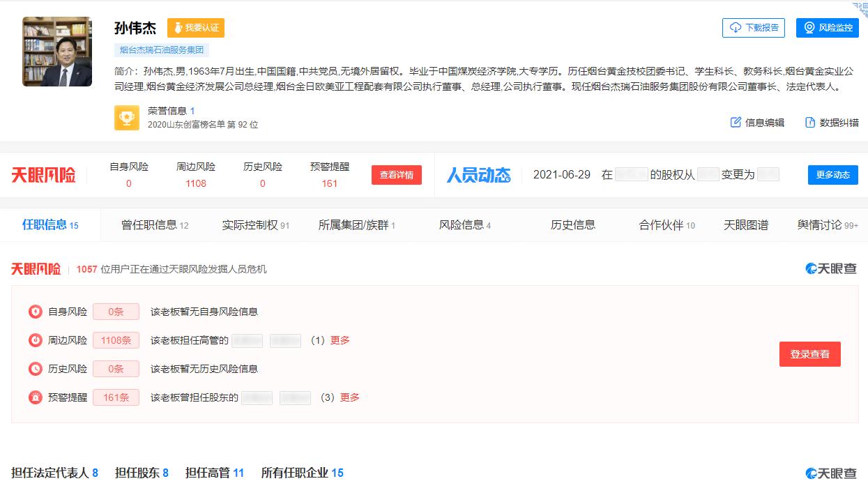Viewport: 868px width, 488px height.
Task: Select 担任高管 11 sub-tab
Action: pyautogui.click(x=215, y=473)
